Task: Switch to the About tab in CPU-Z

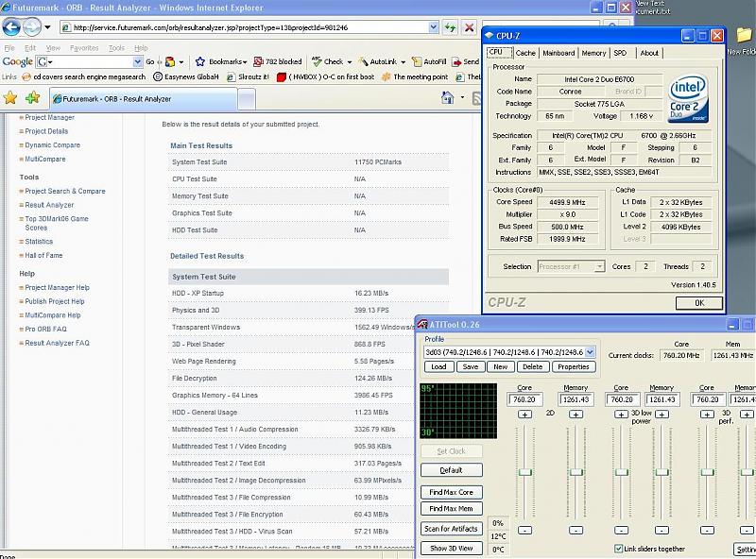Action: [649, 53]
